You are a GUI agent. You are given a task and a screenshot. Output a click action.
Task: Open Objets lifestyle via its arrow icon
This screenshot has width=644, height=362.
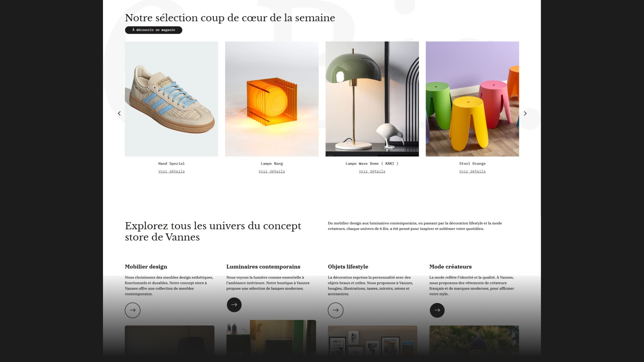pos(335,310)
